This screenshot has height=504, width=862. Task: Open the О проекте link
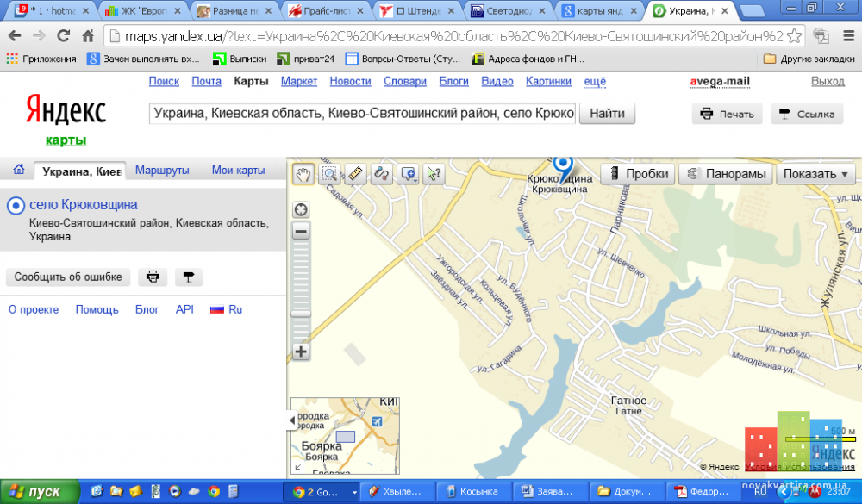(x=34, y=309)
